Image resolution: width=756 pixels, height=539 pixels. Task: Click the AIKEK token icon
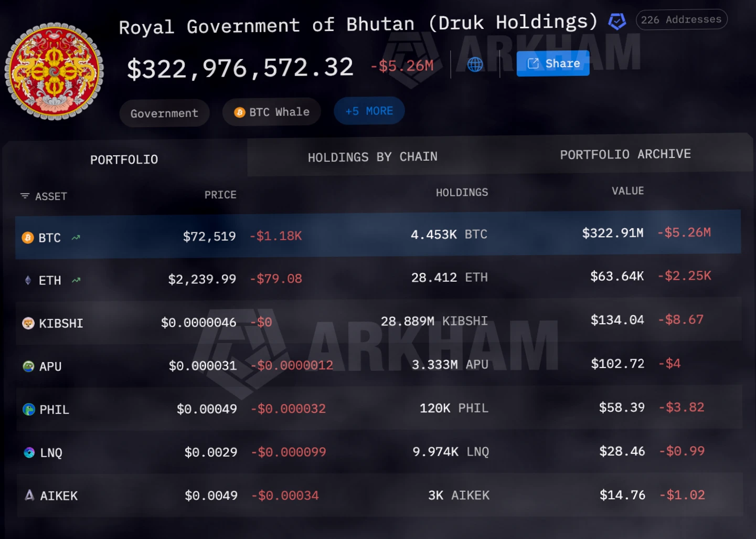tap(30, 495)
